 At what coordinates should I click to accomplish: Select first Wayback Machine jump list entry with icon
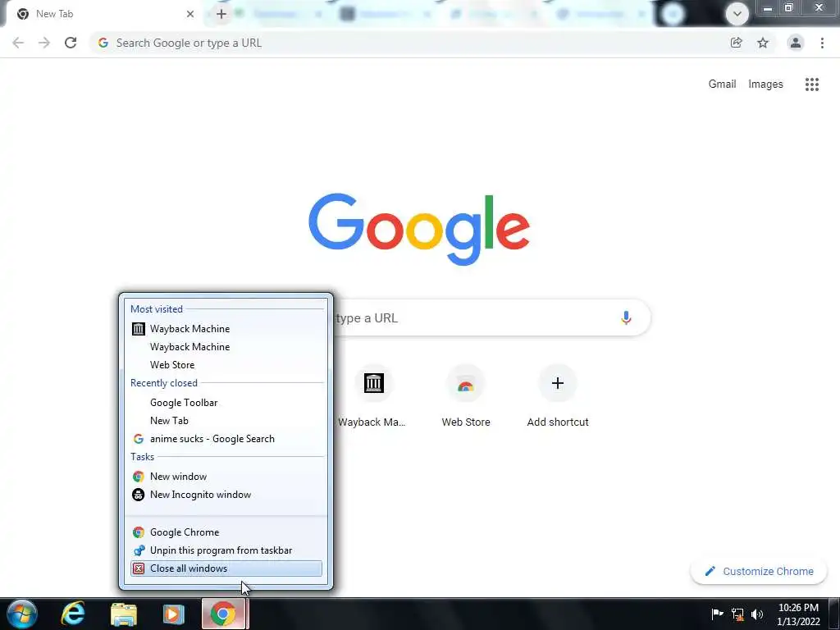(x=226, y=328)
